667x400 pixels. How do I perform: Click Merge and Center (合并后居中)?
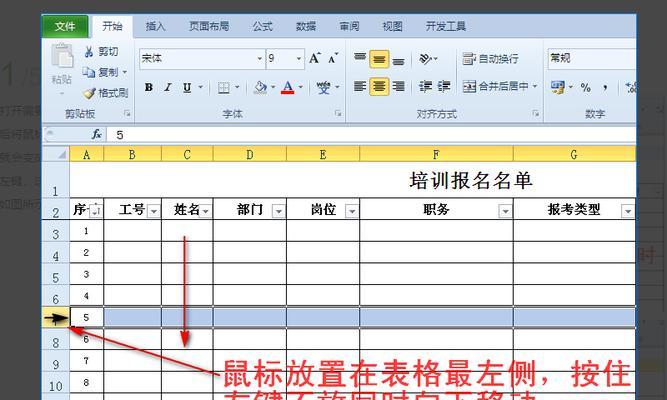tap(496, 86)
